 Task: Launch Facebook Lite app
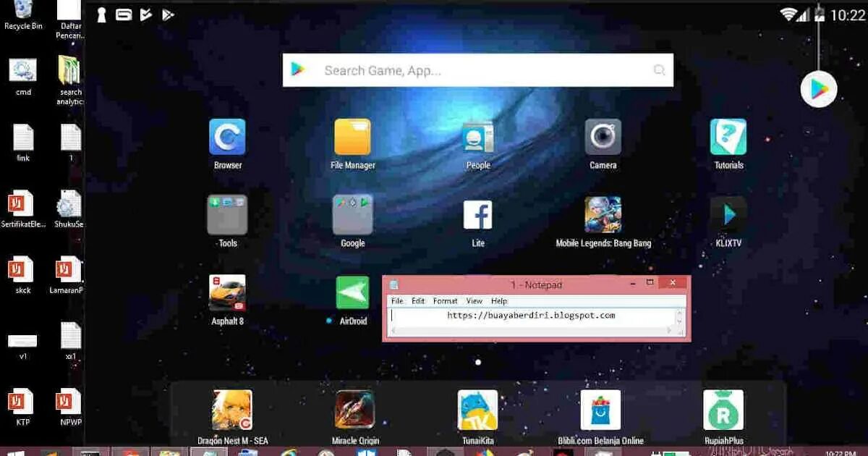point(477,215)
